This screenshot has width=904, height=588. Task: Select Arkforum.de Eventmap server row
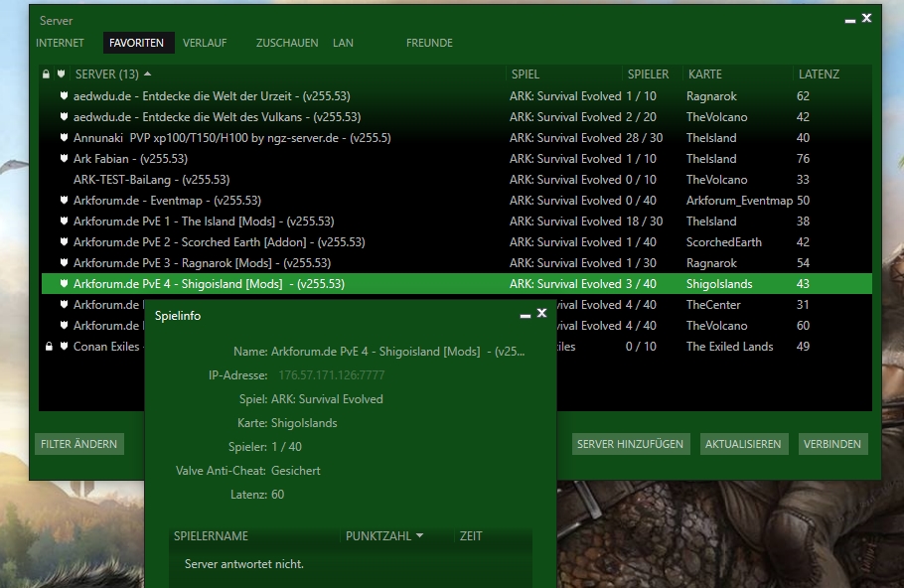coord(455,200)
